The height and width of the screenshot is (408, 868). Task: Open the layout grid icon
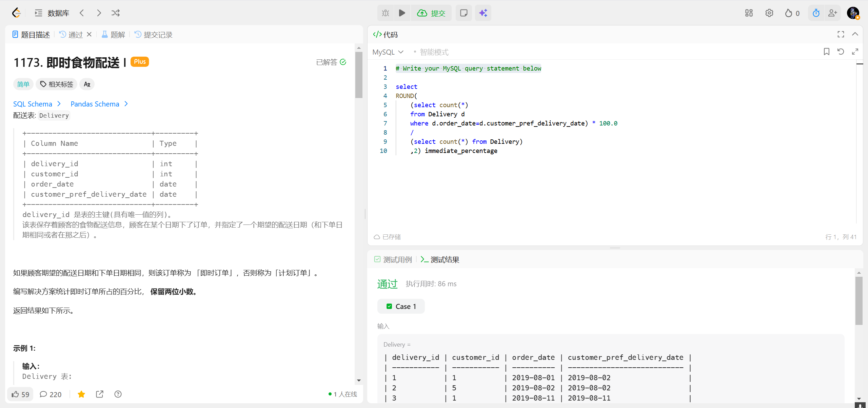tap(749, 13)
